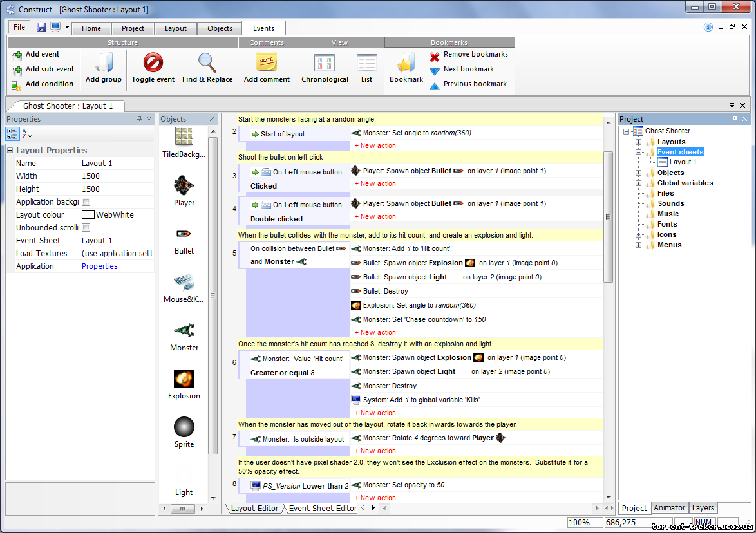Open Find & Replace tool

point(207,63)
